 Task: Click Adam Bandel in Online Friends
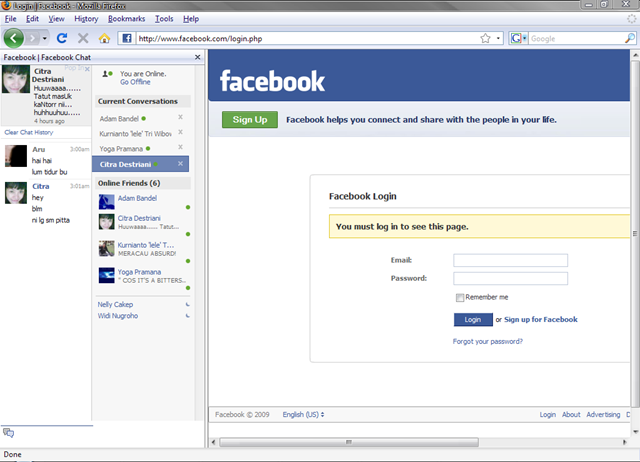point(137,198)
